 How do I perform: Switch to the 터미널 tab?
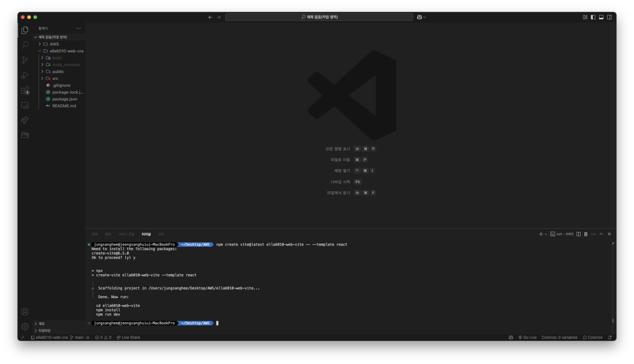pos(146,234)
